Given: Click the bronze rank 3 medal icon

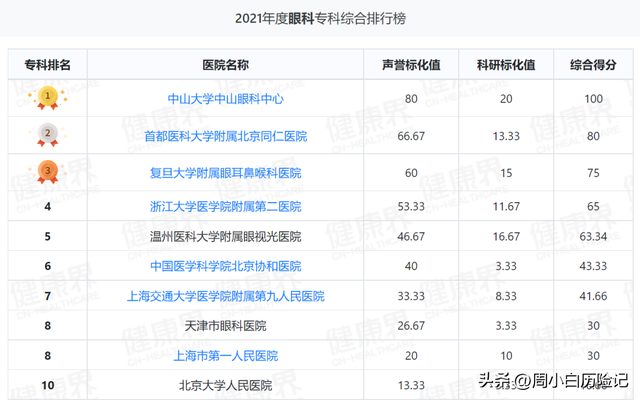Looking at the screenshot, I should (x=48, y=172).
